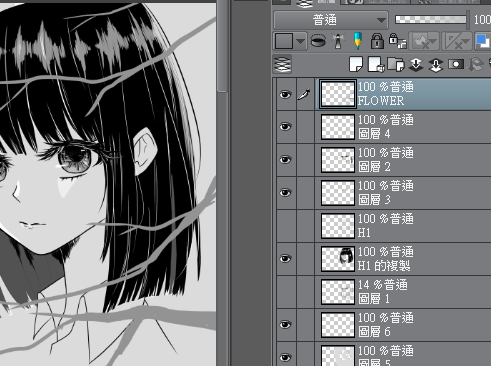This screenshot has width=491, height=366.
Task: Click the 圖層 4 layer name
Action: (x=374, y=134)
